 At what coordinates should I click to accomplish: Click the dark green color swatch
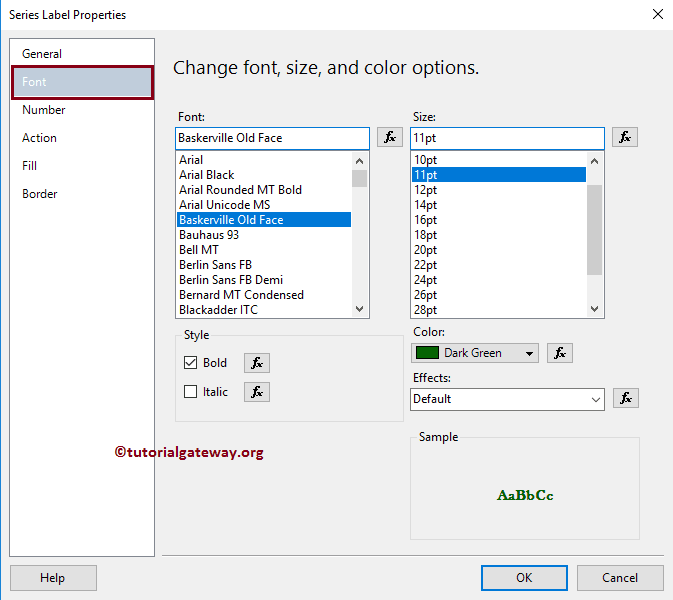tap(427, 353)
